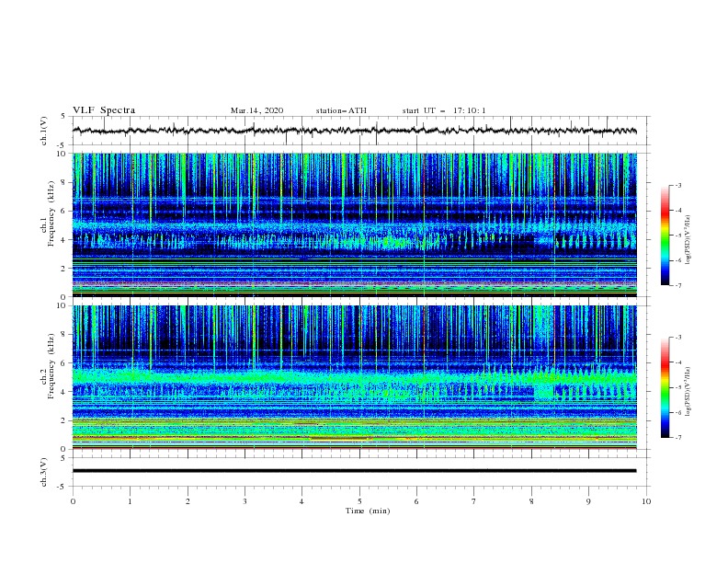Screen dimensions: 728x563
Task: Click the "5" tick on ch.3(V) axis
Action: click(63, 458)
